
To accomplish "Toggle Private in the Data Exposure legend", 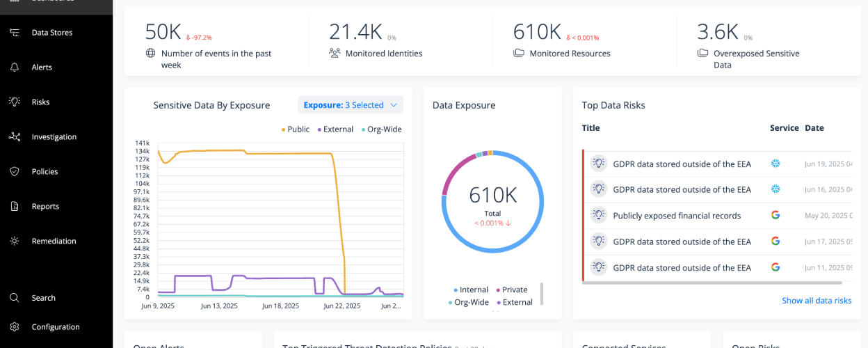I will tap(511, 290).
